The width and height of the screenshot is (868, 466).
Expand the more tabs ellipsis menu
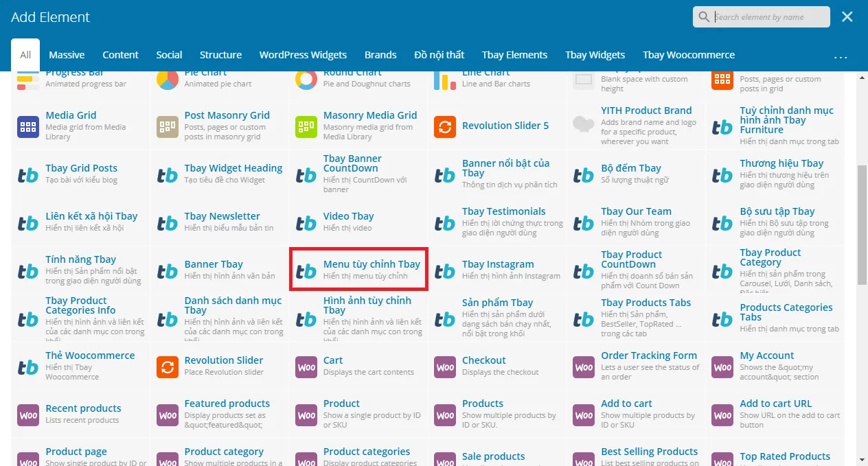coord(841,57)
